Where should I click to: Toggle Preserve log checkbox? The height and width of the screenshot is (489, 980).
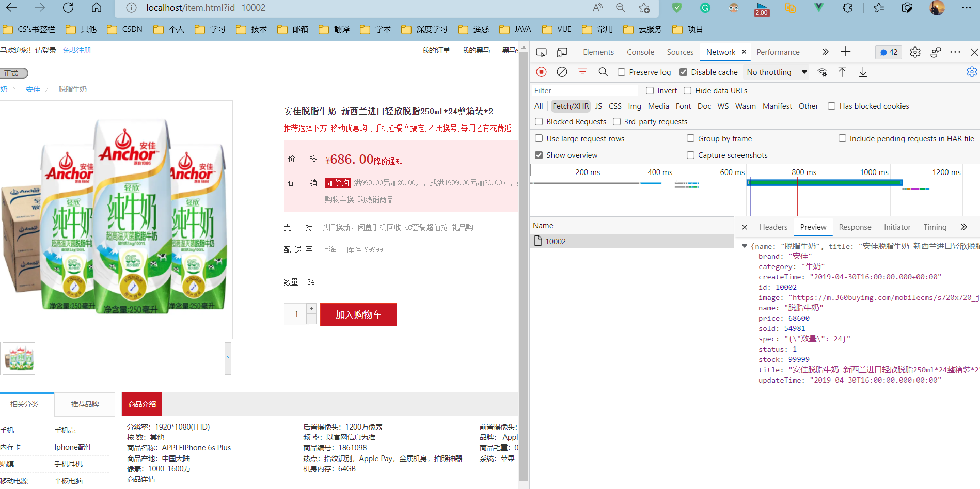point(622,72)
